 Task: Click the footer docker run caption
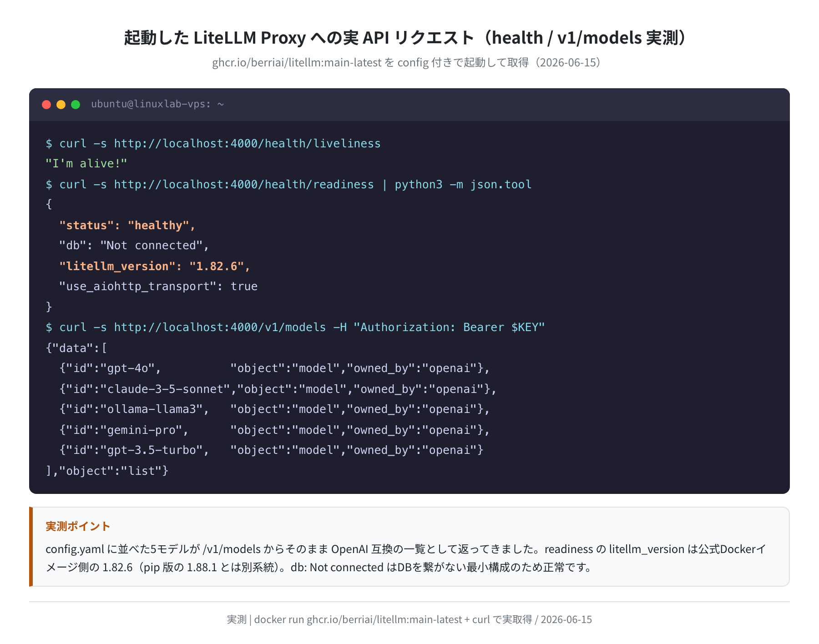coord(409,619)
